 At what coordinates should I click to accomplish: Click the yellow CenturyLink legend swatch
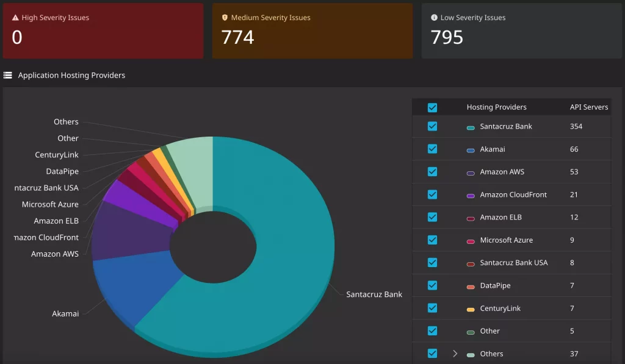click(471, 310)
